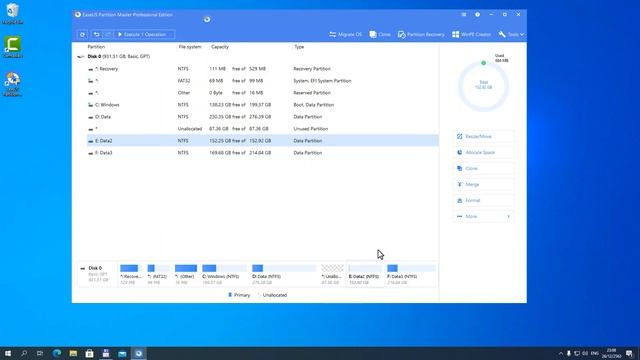Open the Recycle Bin desktop icon
The height and width of the screenshot is (360, 640).
(13, 13)
